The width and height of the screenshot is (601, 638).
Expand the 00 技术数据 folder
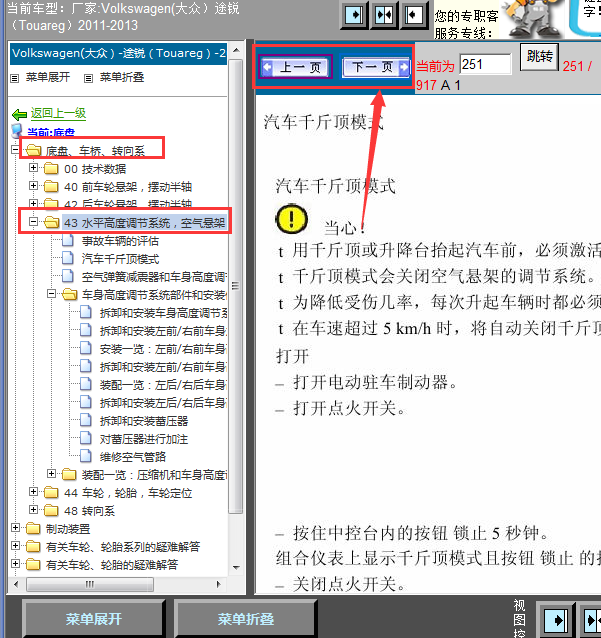click(x=33, y=167)
